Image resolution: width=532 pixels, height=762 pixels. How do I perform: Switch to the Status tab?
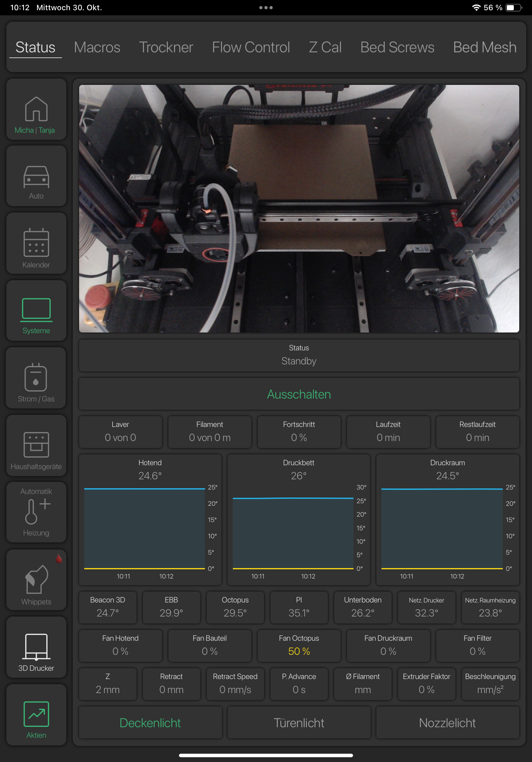click(35, 47)
